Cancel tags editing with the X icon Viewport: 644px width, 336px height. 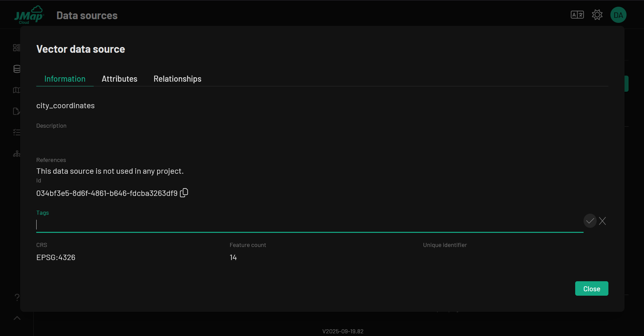pyautogui.click(x=602, y=221)
